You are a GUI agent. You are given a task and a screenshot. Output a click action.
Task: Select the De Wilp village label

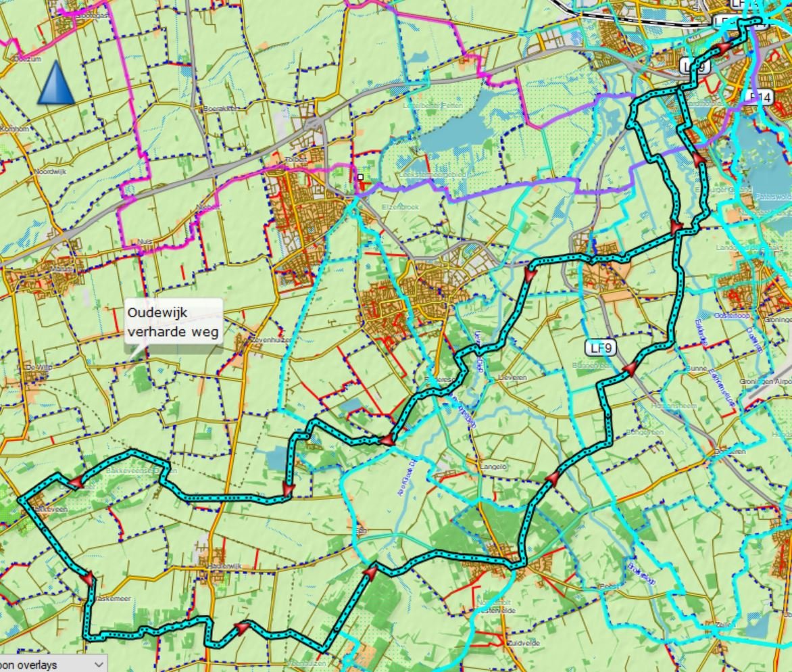click(x=36, y=366)
